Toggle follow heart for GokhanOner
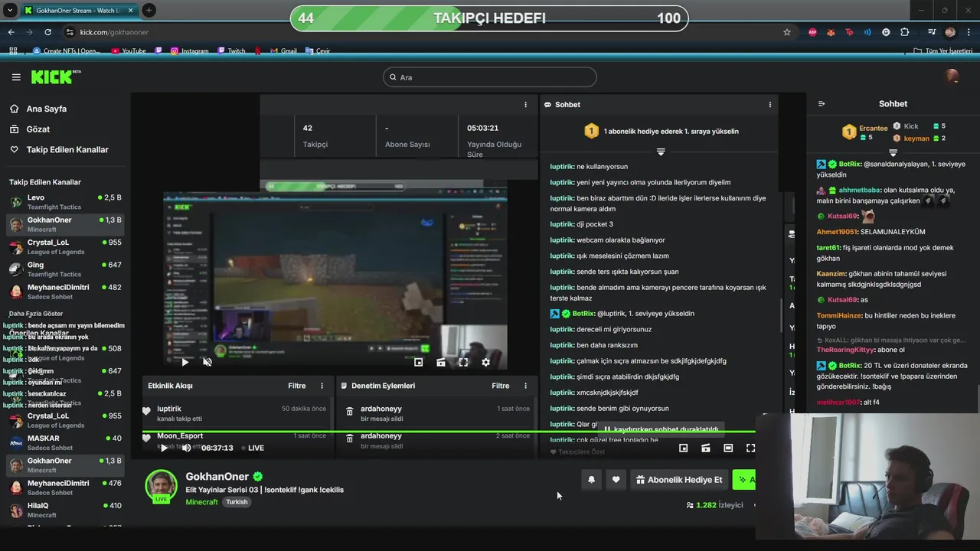Image resolution: width=980 pixels, height=551 pixels. coord(616,480)
